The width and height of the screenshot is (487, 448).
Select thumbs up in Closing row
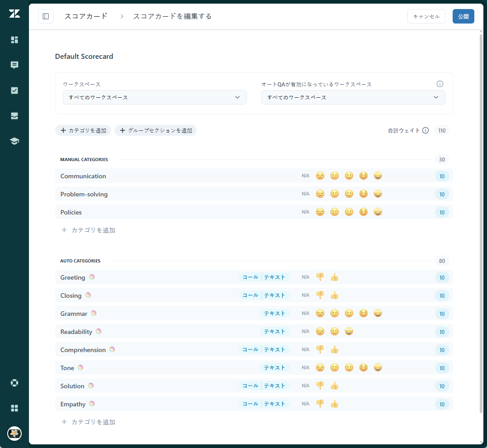[x=335, y=295]
